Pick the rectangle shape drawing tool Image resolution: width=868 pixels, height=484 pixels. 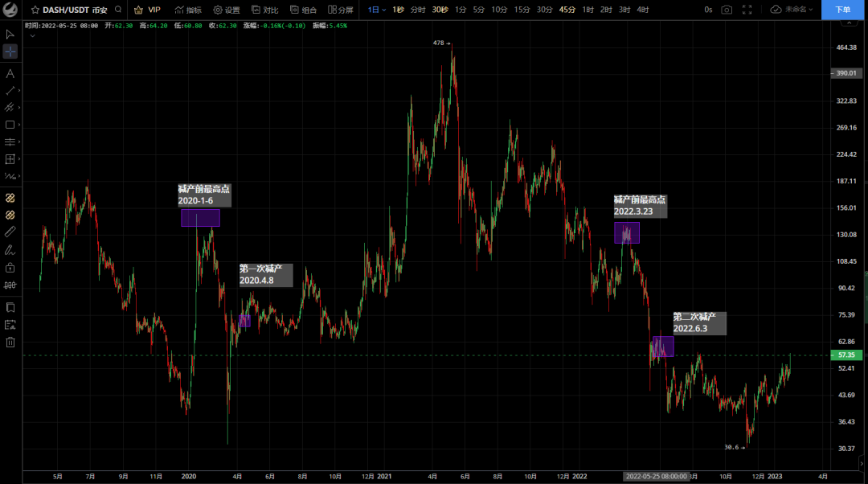coord(10,125)
